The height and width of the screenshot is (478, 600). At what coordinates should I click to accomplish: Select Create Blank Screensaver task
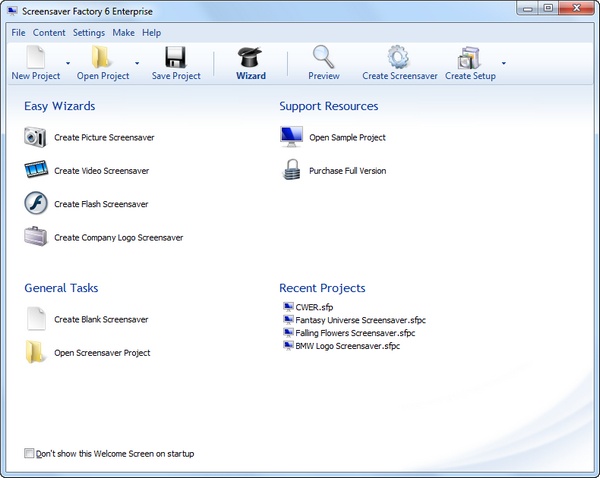(100, 320)
